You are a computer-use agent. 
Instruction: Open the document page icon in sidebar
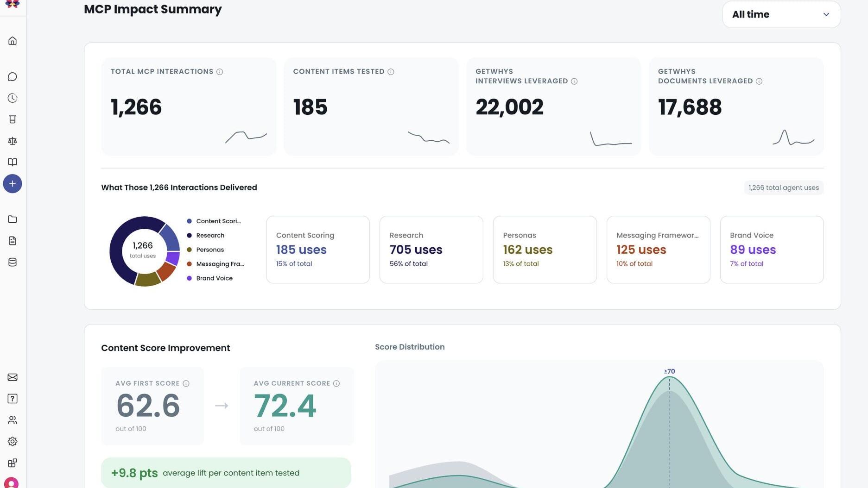pos(13,241)
